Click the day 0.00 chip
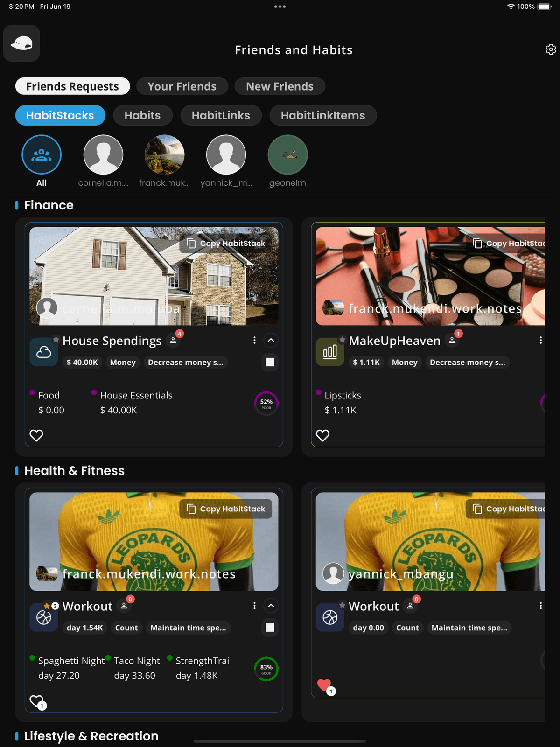Screen dimensions: 560x747 coord(369,628)
